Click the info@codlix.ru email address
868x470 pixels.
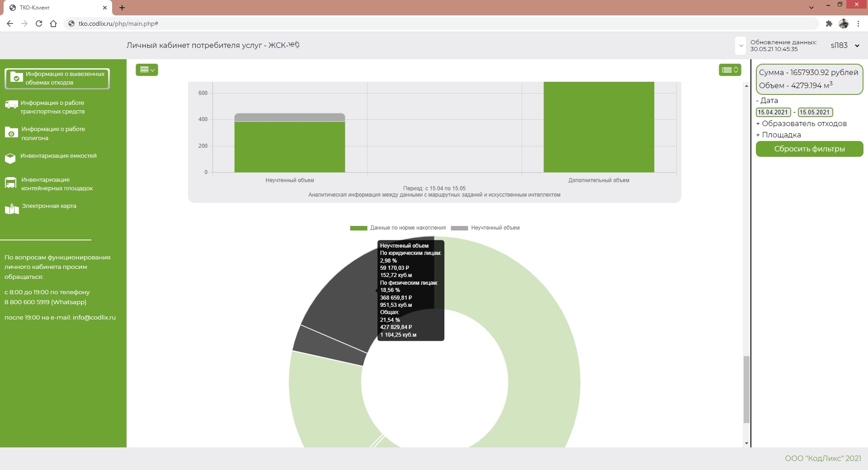94,317
